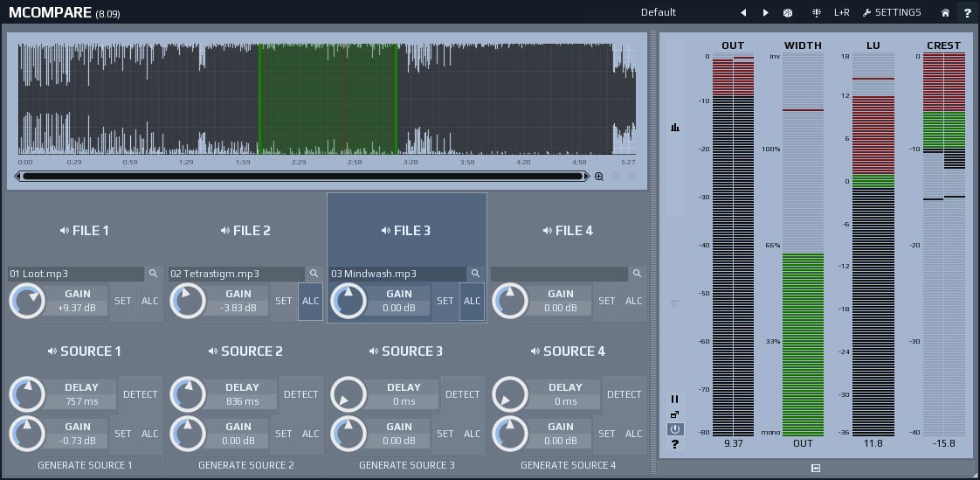Collapse the meter panel using the bottom toggle
This screenshot has width=980, height=480.
(815, 469)
